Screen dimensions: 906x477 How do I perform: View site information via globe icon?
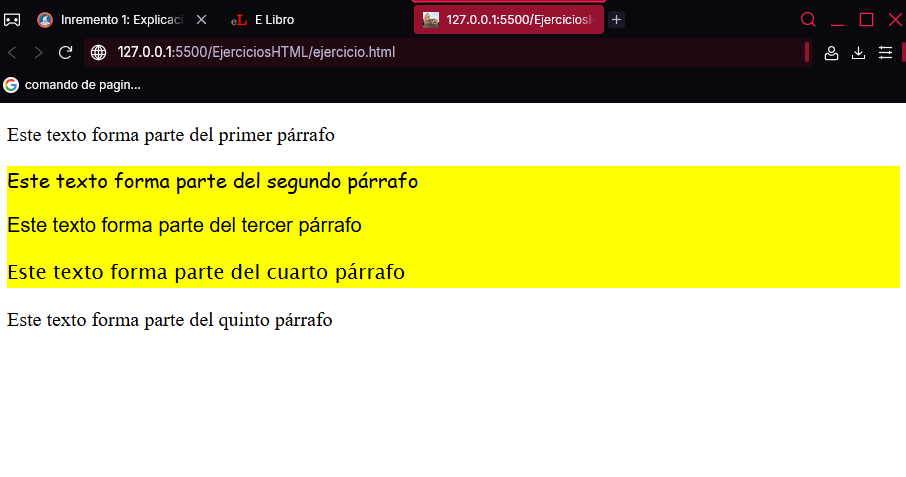point(99,53)
